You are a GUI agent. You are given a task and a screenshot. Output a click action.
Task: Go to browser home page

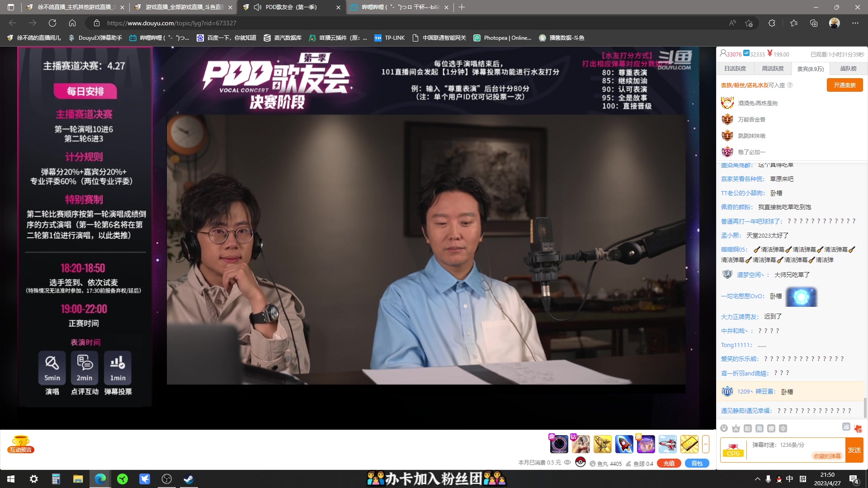coord(72,23)
